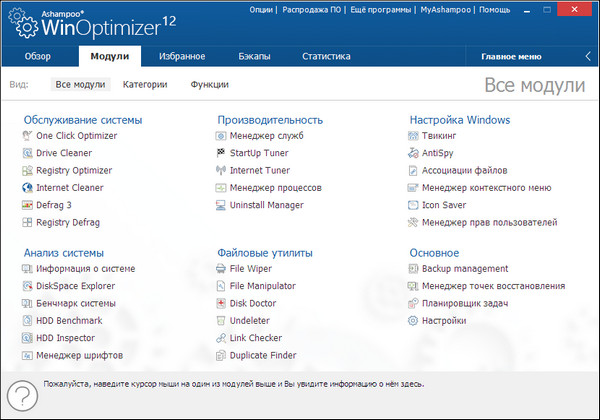Click the Undeleter trash icon

click(221, 321)
